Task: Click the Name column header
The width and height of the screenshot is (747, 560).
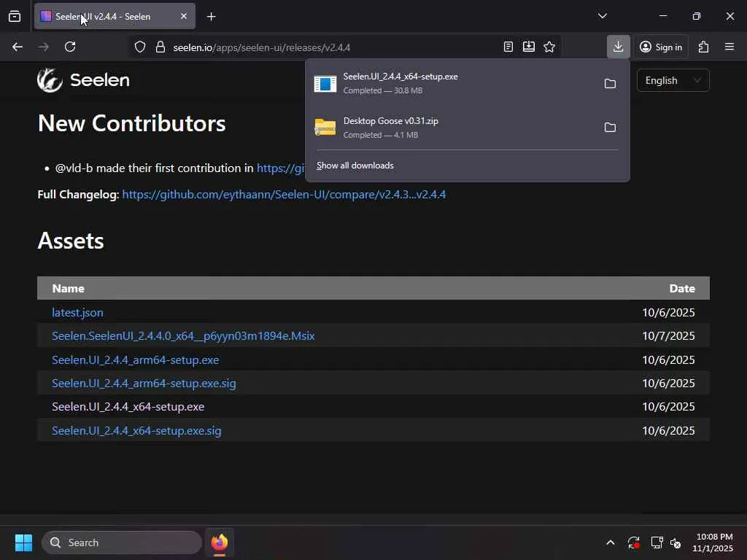Action: coord(68,289)
